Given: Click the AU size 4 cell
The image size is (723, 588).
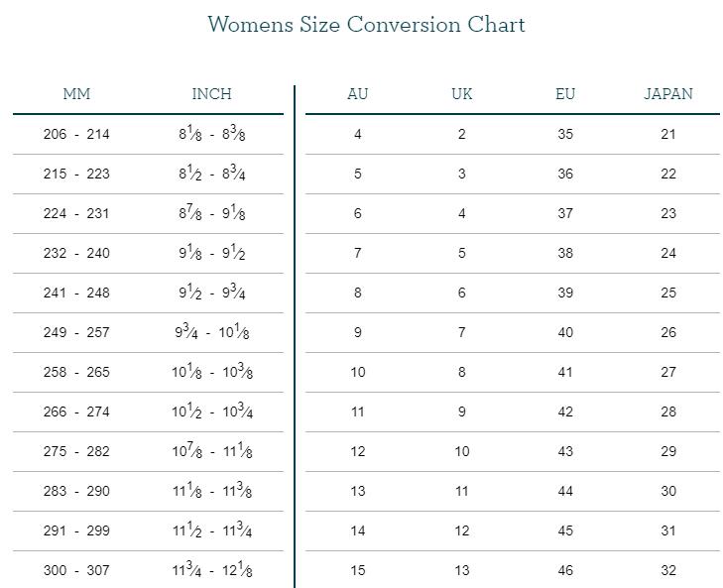Looking at the screenshot, I should pos(358,134).
